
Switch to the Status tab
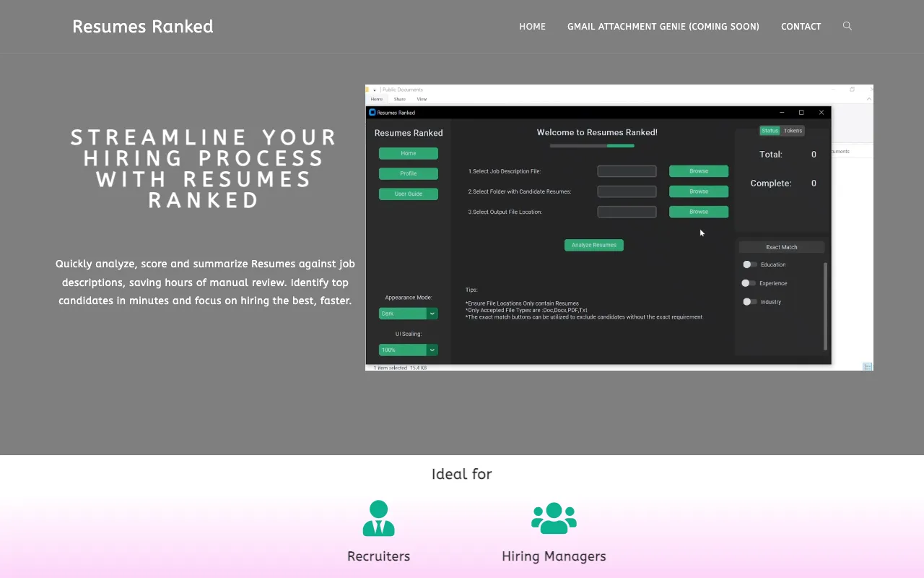(x=770, y=131)
